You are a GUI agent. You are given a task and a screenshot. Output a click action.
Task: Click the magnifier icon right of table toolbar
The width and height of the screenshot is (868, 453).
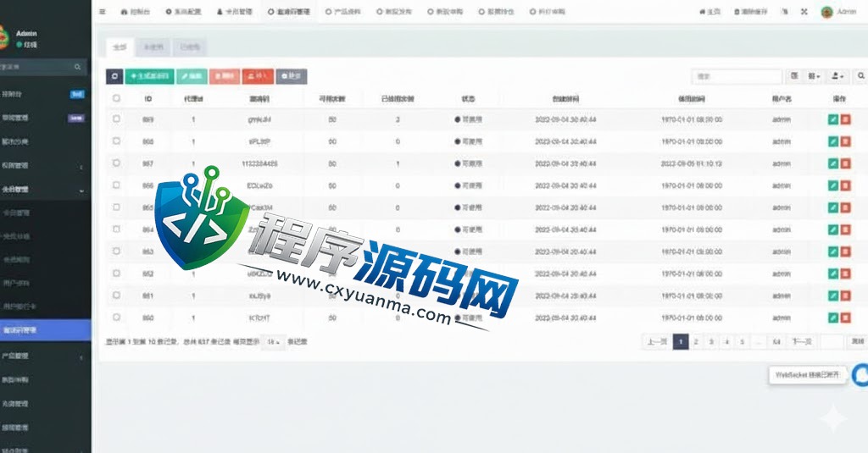(x=861, y=76)
